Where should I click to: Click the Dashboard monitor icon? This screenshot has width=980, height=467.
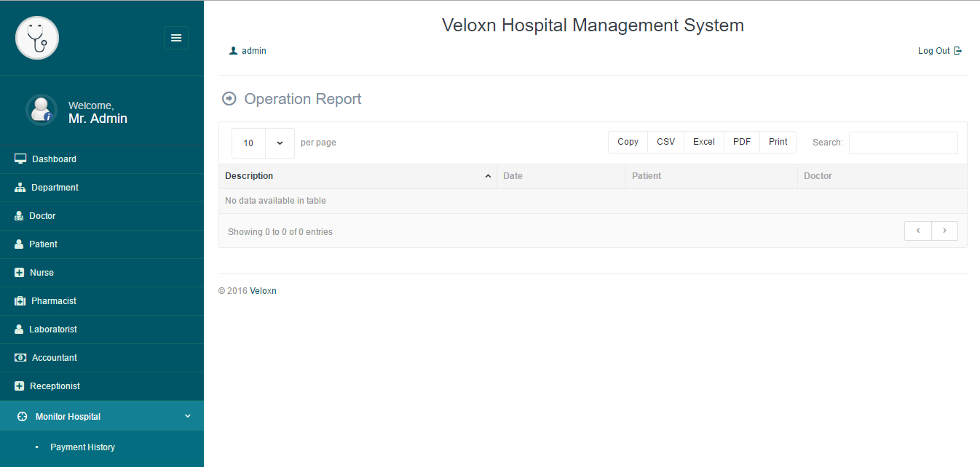click(x=20, y=159)
